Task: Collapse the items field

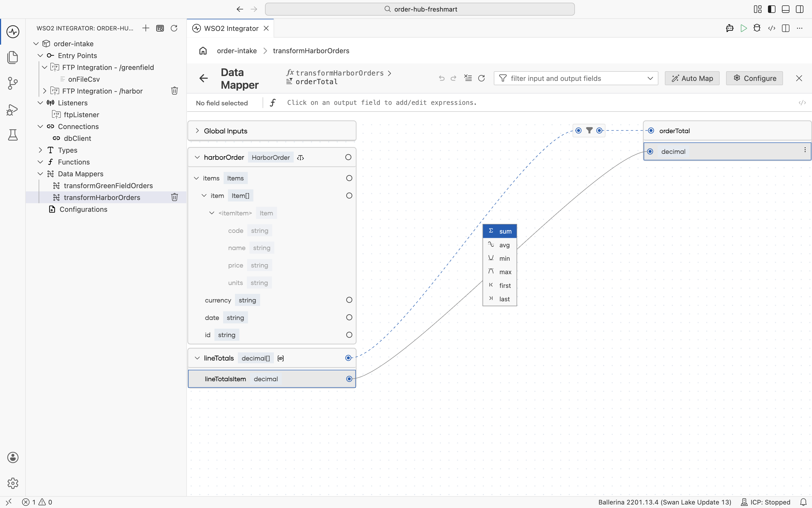Action: tap(196, 178)
